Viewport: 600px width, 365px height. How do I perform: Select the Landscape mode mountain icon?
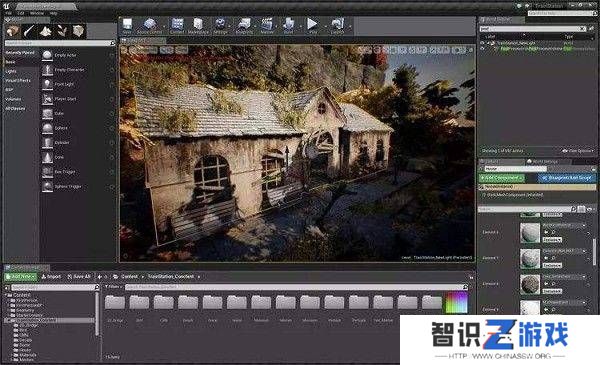click(46, 31)
